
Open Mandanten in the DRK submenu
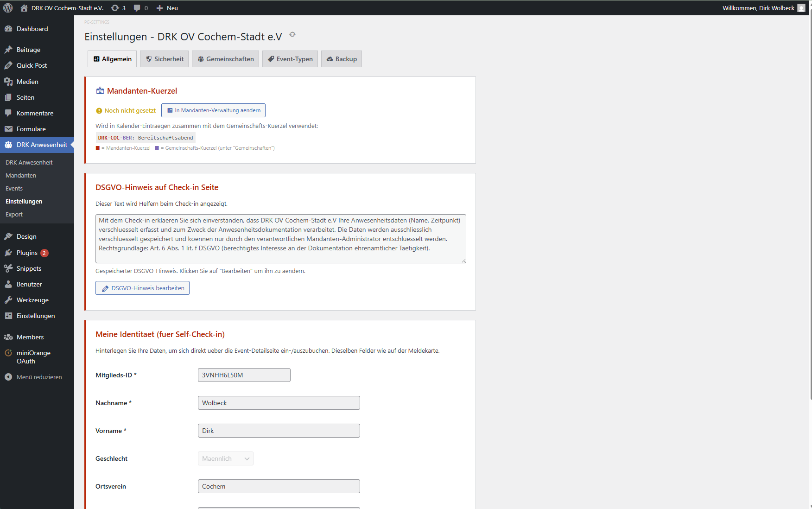pyautogui.click(x=21, y=175)
